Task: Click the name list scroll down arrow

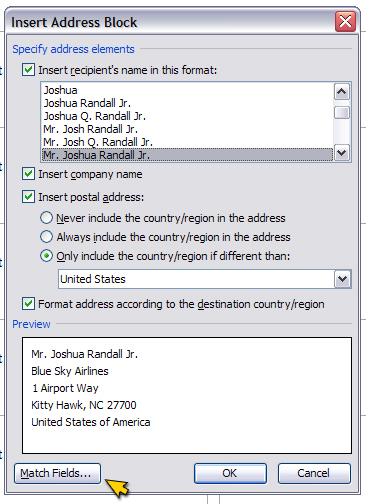Action: click(342, 153)
